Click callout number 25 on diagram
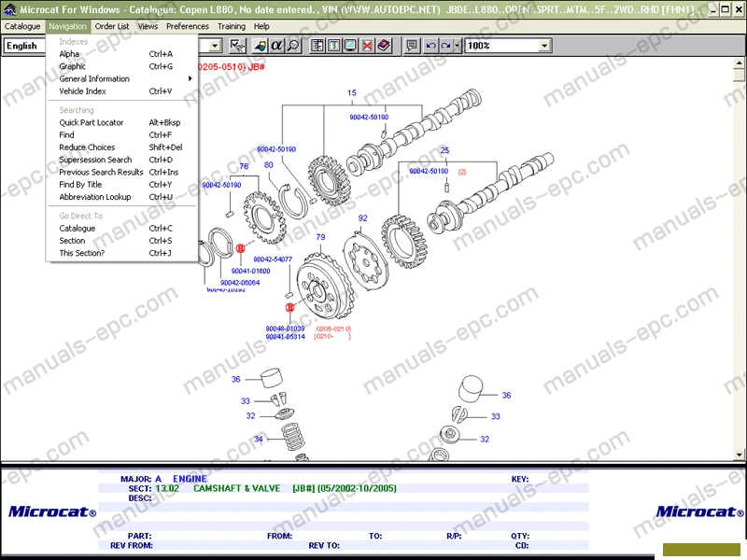 coord(444,150)
